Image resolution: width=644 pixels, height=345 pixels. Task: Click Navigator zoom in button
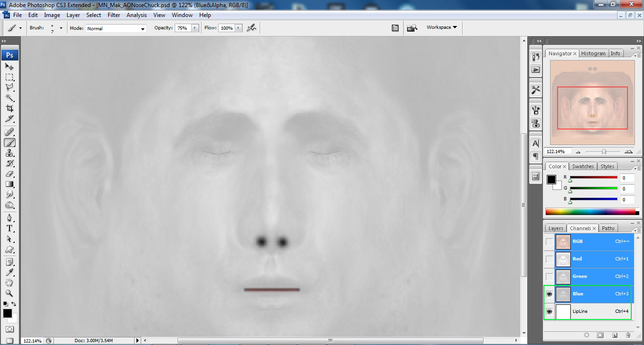click(x=628, y=152)
